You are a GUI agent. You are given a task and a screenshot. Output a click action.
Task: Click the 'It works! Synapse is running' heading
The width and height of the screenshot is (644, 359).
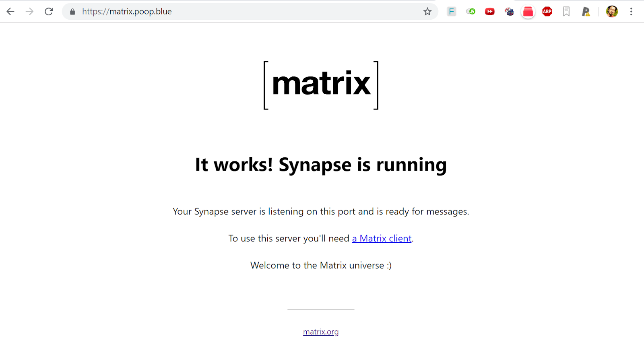(x=321, y=165)
